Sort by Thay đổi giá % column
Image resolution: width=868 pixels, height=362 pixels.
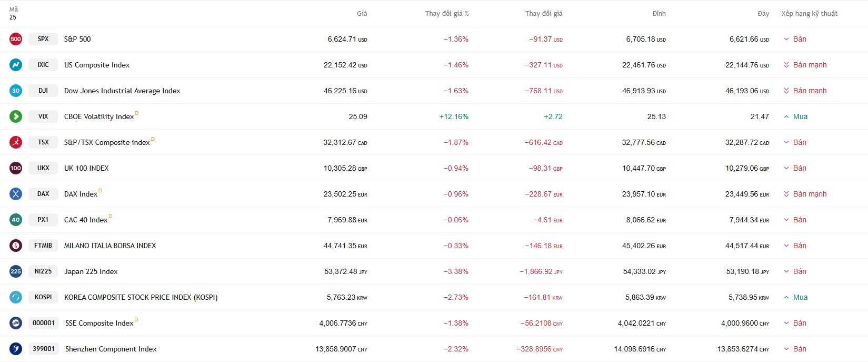[x=446, y=13]
